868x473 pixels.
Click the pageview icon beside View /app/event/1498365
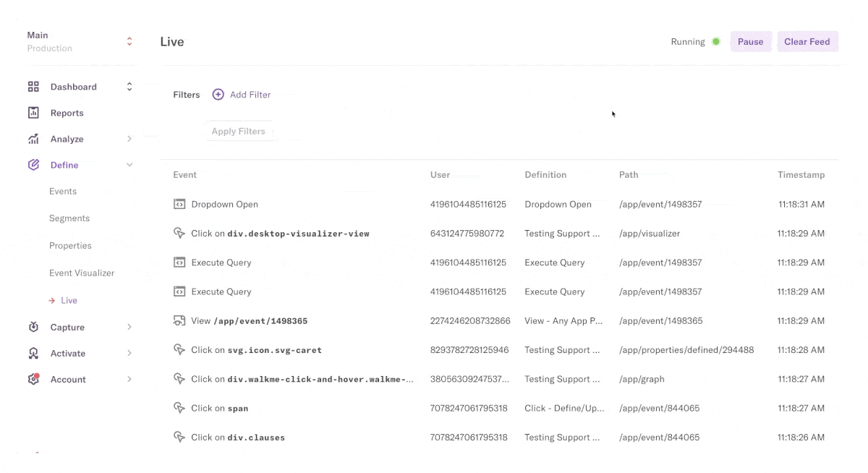pyautogui.click(x=179, y=320)
